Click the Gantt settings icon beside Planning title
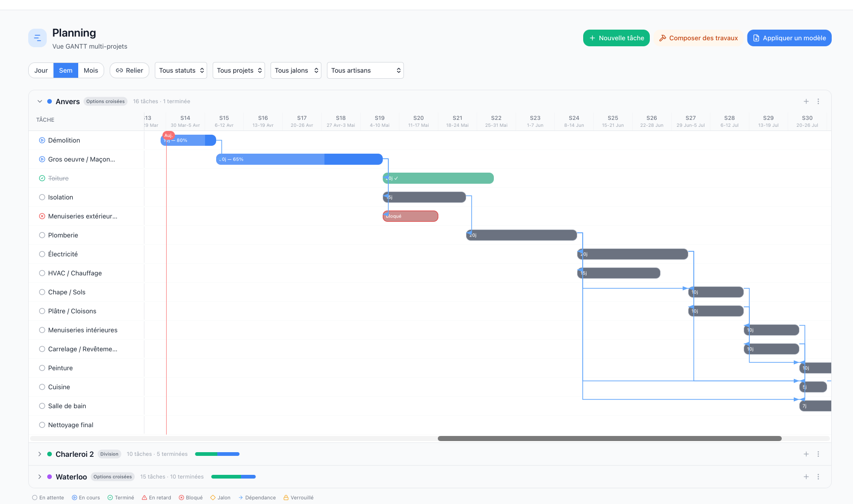Image resolution: width=853 pixels, height=504 pixels. pos(37,37)
